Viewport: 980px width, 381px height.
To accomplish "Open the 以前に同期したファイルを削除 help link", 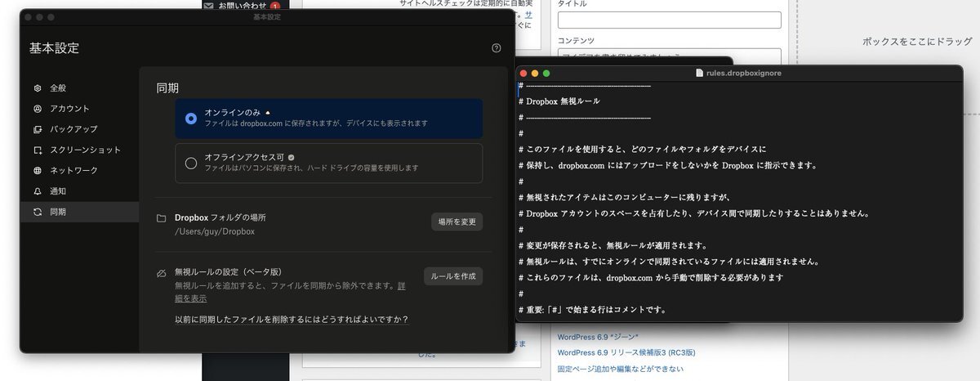I will point(292,319).
